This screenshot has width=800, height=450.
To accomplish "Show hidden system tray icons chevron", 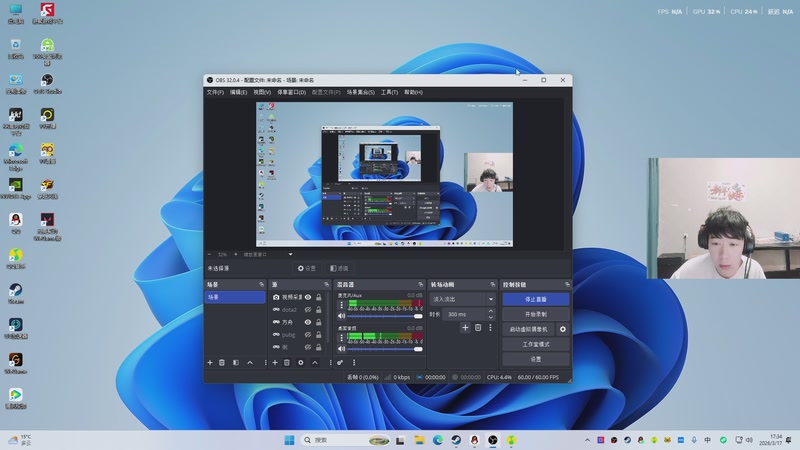I will coord(586,440).
